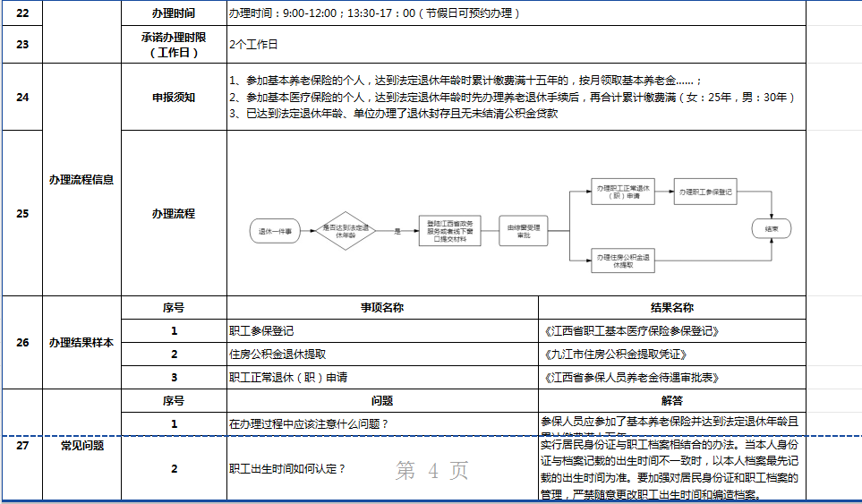Screen dimensions: 862x504
Task: Click the 职工出生时间如何认定？ question cell
Action: (382, 468)
